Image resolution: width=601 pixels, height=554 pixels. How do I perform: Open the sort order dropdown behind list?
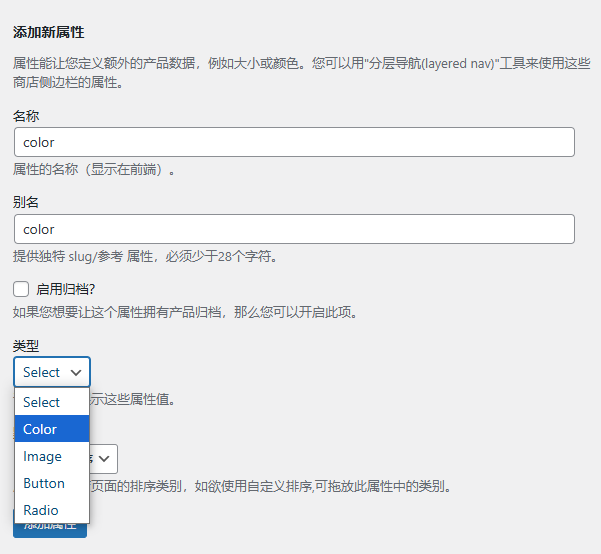[x=105, y=459]
